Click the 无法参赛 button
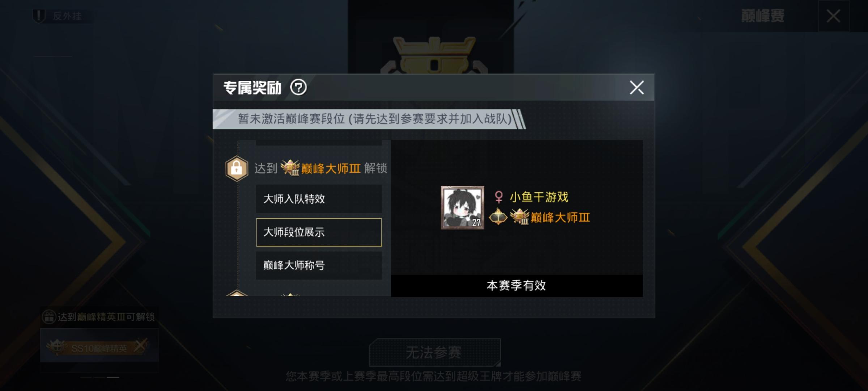Image resolution: width=868 pixels, height=391 pixels. pyautogui.click(x=434, y=352)
